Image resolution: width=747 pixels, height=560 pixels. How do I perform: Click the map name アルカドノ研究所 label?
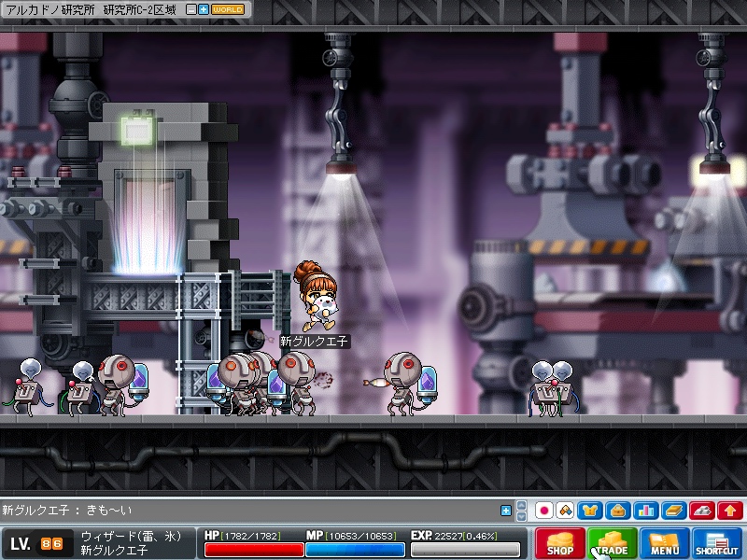coord(50,9)
